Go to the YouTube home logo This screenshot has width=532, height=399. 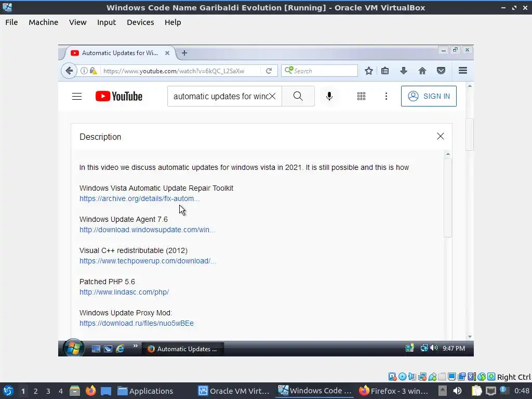(x=119, y=96)
